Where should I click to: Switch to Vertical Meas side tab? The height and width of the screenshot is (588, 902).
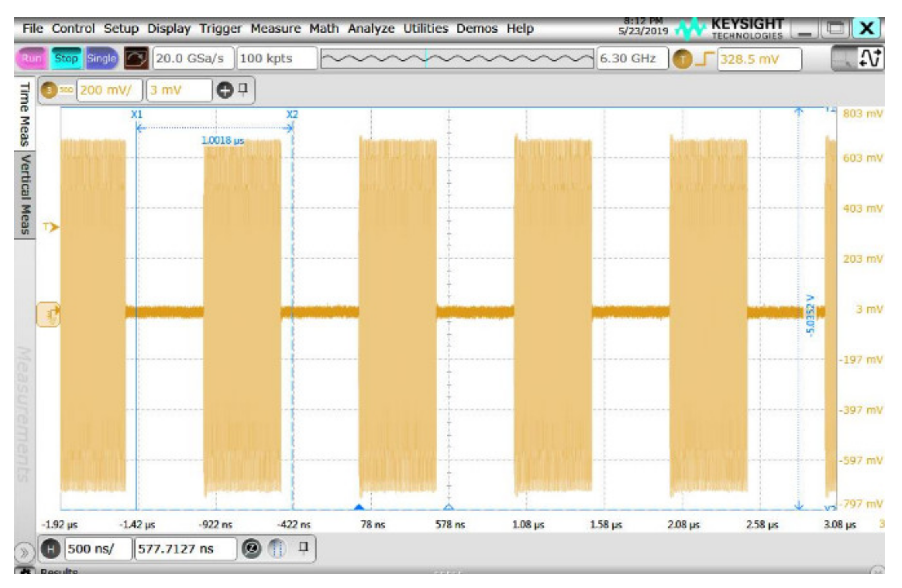coord(25,195)
